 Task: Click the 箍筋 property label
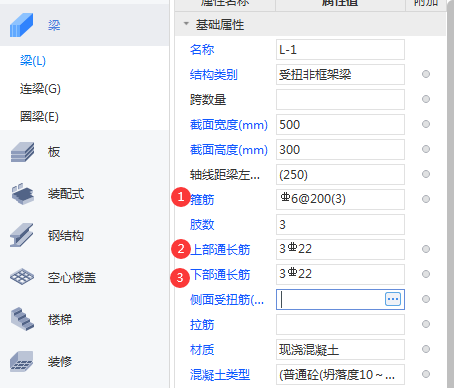pos(202,200)
